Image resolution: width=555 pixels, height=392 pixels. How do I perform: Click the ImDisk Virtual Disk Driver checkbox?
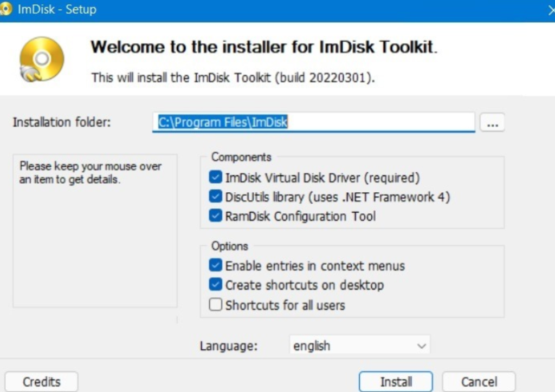coord(215,178)
